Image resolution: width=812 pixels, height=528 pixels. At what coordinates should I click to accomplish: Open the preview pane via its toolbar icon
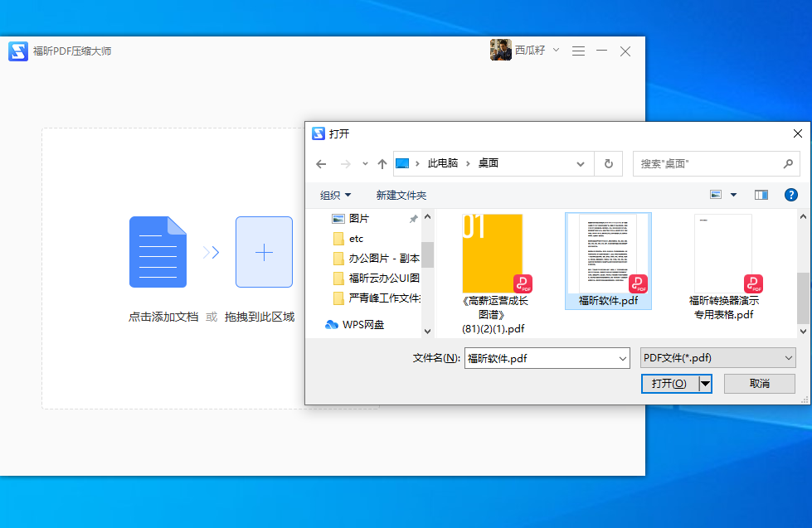761,194
